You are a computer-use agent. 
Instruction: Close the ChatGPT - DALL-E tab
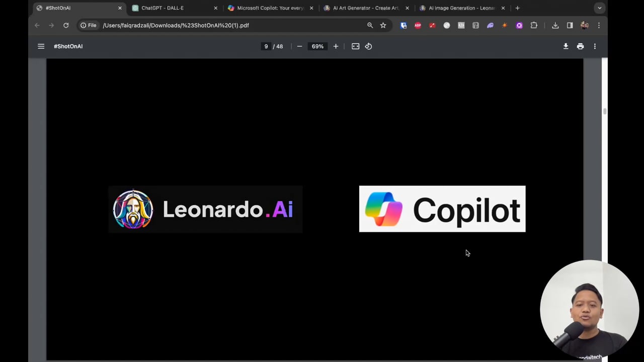click(x=215, y=8)
